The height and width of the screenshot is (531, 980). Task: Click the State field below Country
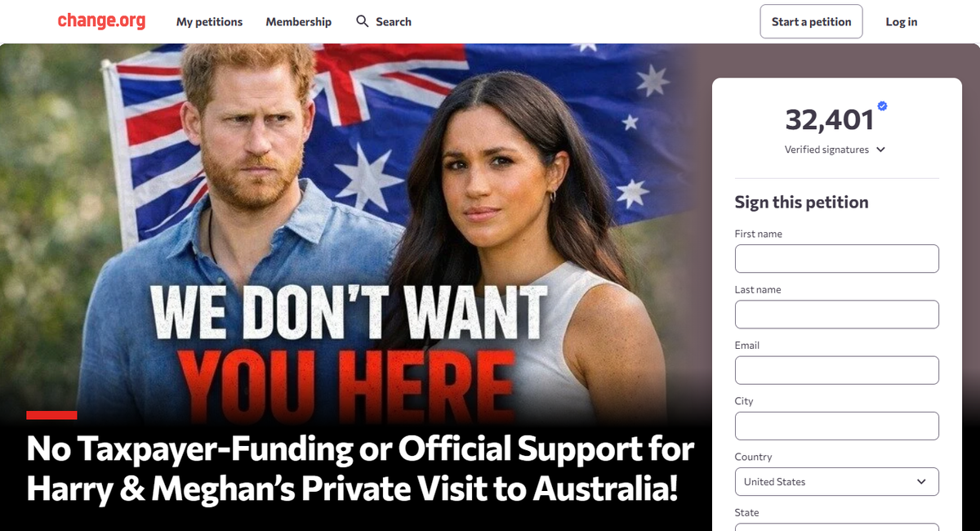click(837, 527)
